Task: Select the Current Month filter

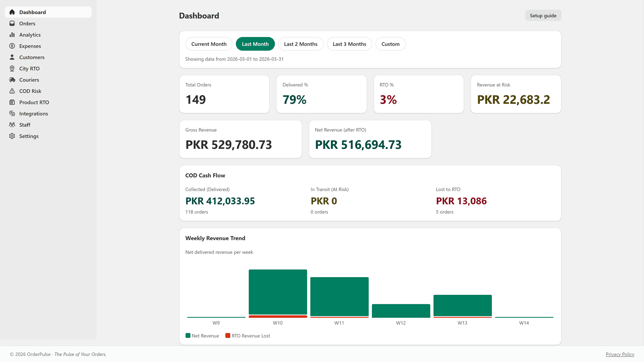Action: click(209, 44)
